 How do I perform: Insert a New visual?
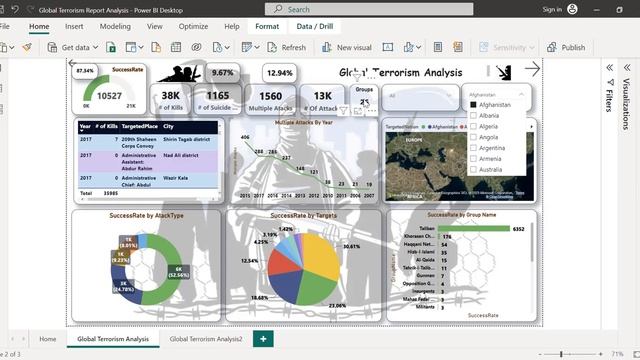click(347, 47)
